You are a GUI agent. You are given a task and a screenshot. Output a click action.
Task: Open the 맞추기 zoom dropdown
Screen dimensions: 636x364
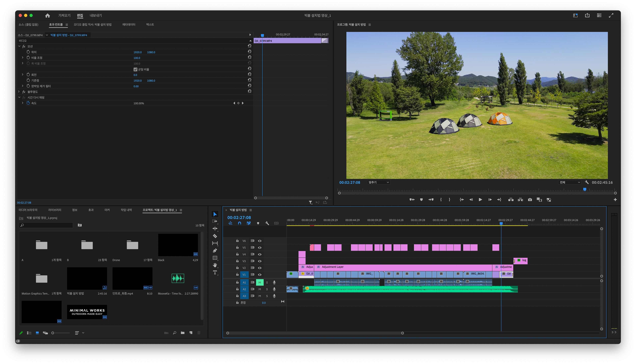click(x=378, y=182)
